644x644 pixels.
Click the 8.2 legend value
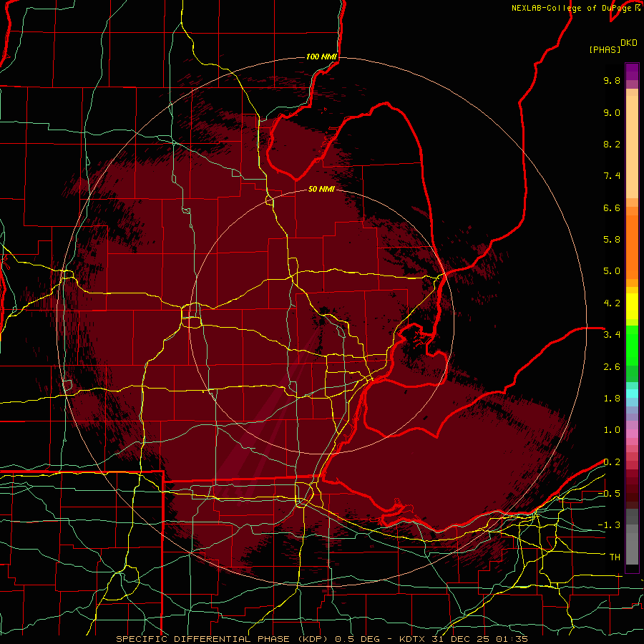coord(612,144)
